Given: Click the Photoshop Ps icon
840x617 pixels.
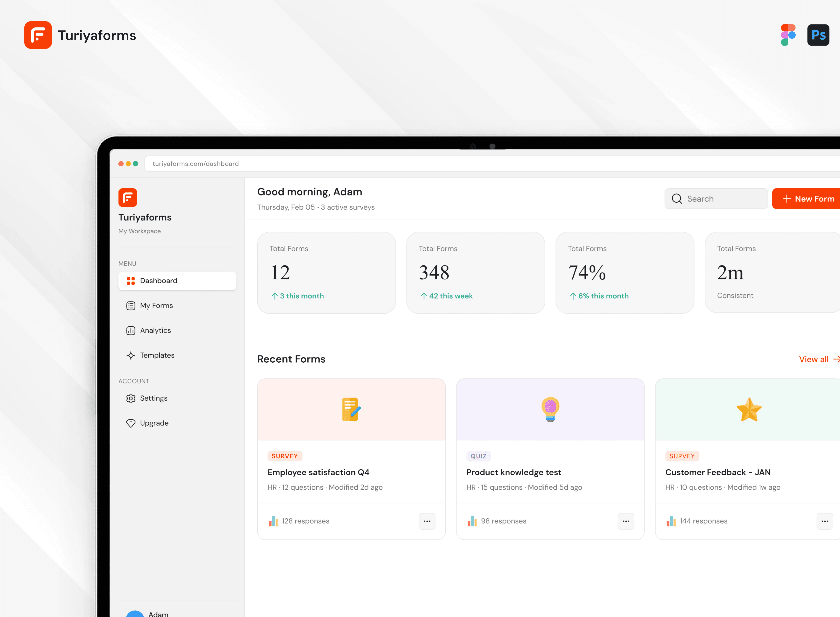Looking at the screenshot, I should (x=818, y=35).
